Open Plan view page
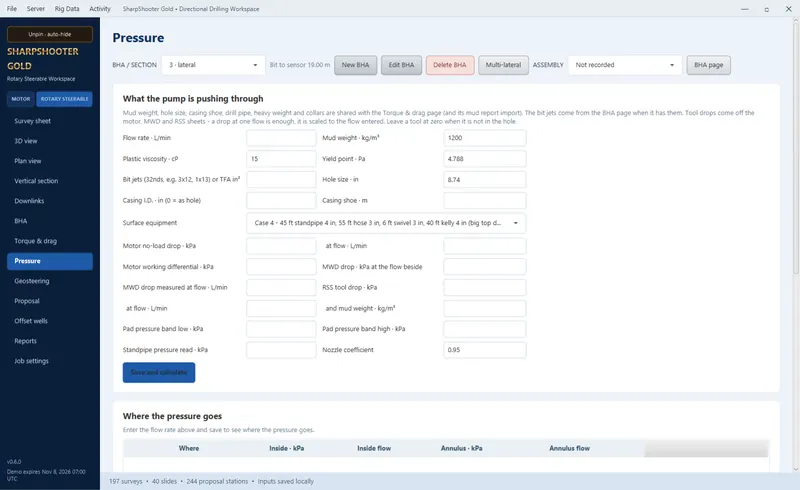 tap(50, 161)
